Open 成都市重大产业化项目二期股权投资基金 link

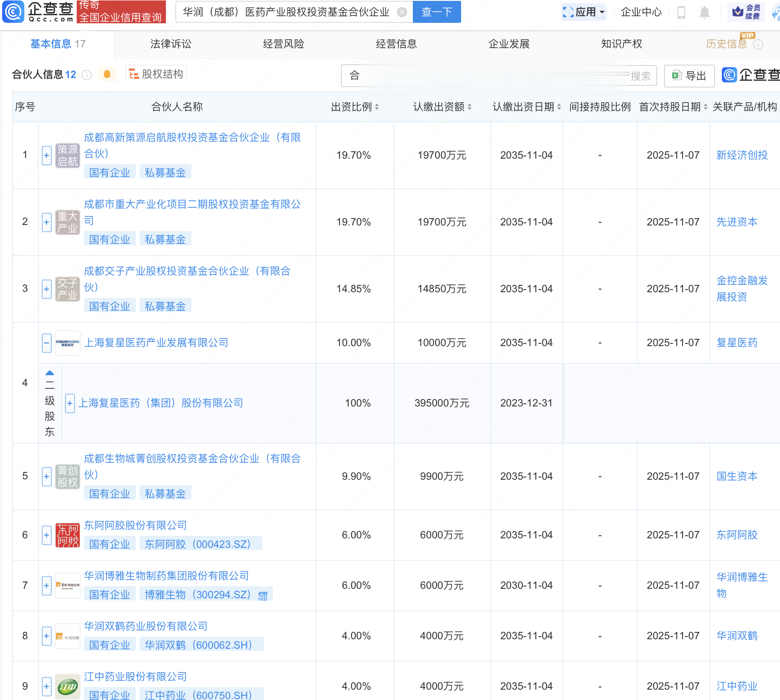pyautogui.click(x=192, y=212)
